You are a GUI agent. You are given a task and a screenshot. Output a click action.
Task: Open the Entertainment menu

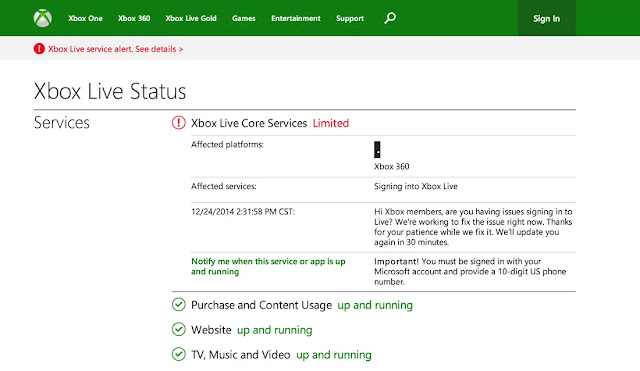296,18
